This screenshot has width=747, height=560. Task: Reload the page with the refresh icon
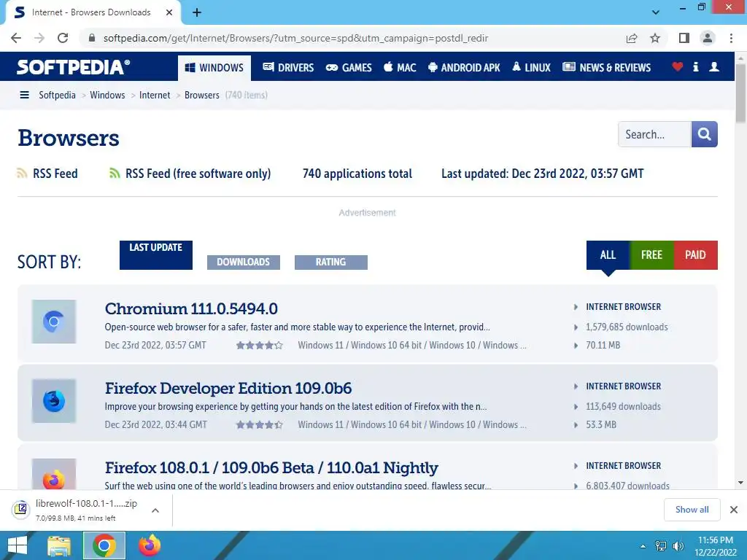point(63,38)
